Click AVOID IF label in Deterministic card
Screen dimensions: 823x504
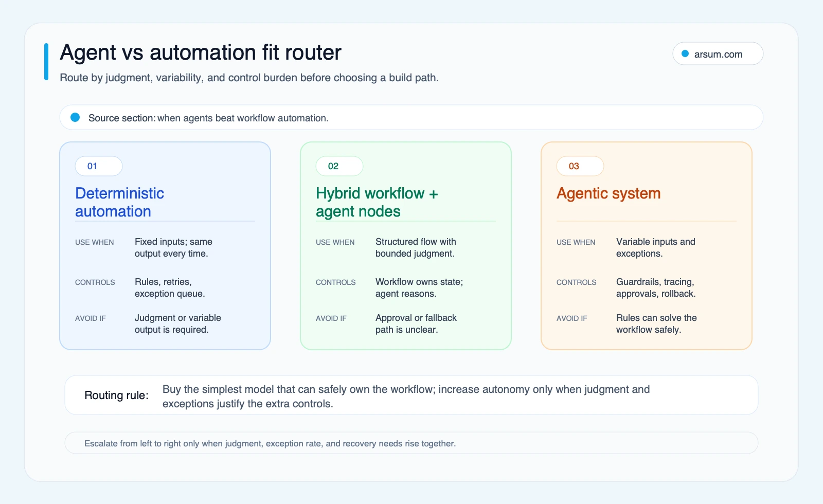point(91,318)
